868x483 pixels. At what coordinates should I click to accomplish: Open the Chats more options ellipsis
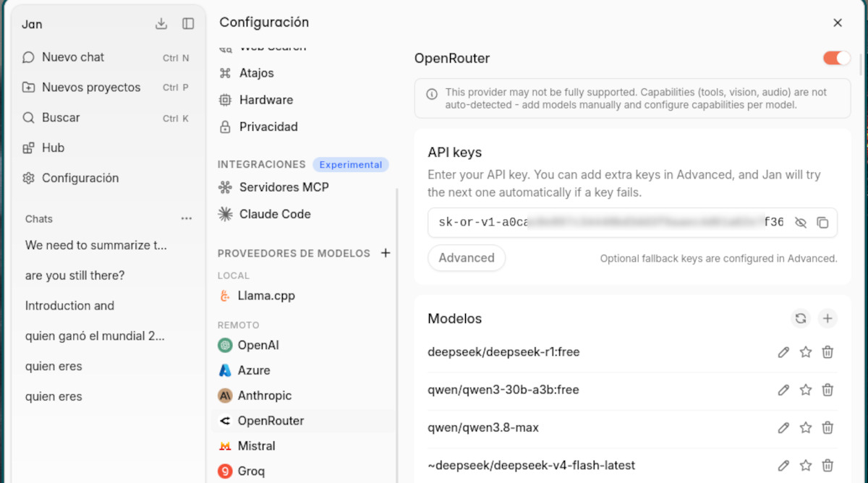[x=187, y=218]
